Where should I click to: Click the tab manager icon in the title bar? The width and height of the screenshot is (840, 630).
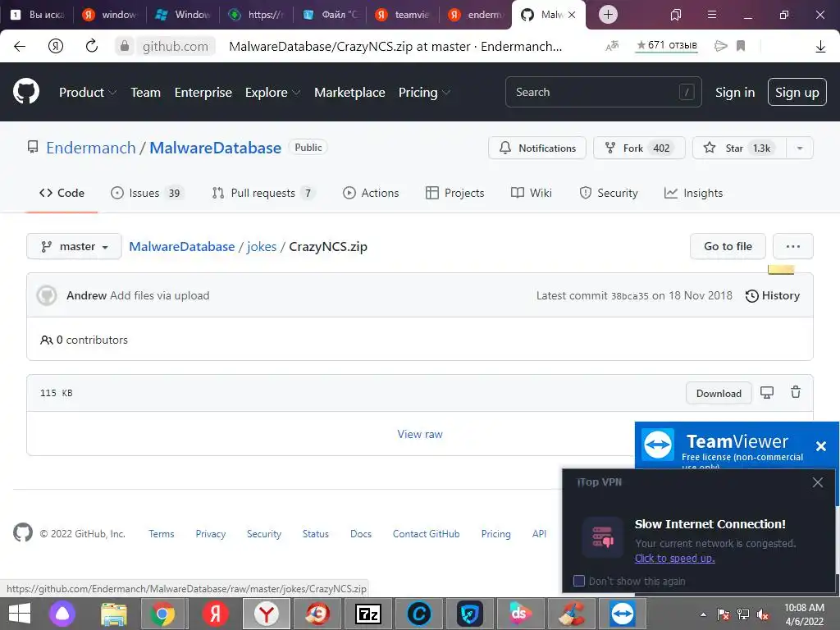[x=676, y=15]
